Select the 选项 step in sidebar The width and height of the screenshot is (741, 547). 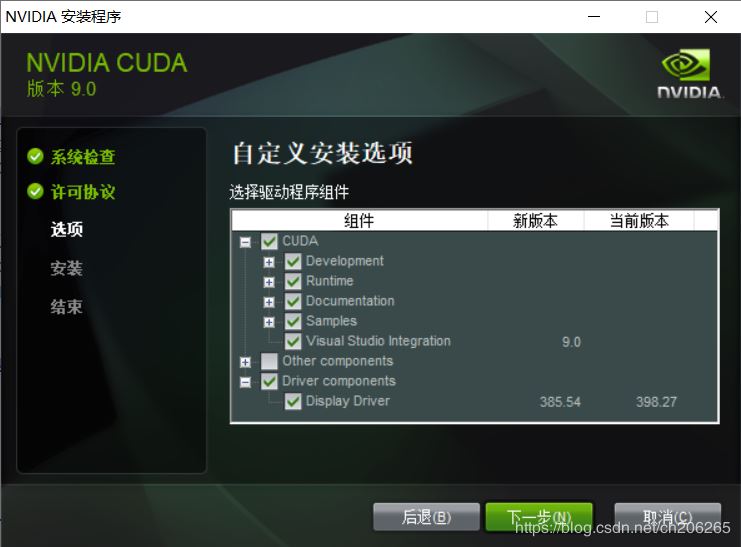tap(67, 229)
